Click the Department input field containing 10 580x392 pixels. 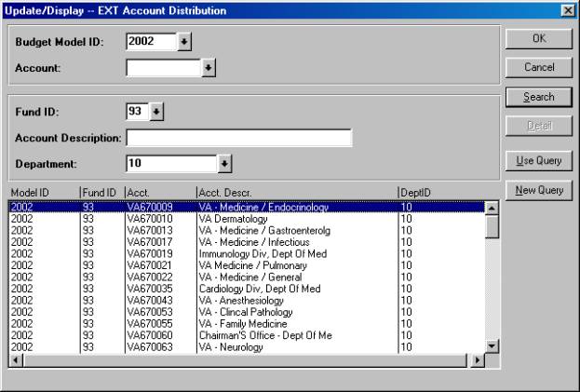pyautogui.click(x=171, y=164)
